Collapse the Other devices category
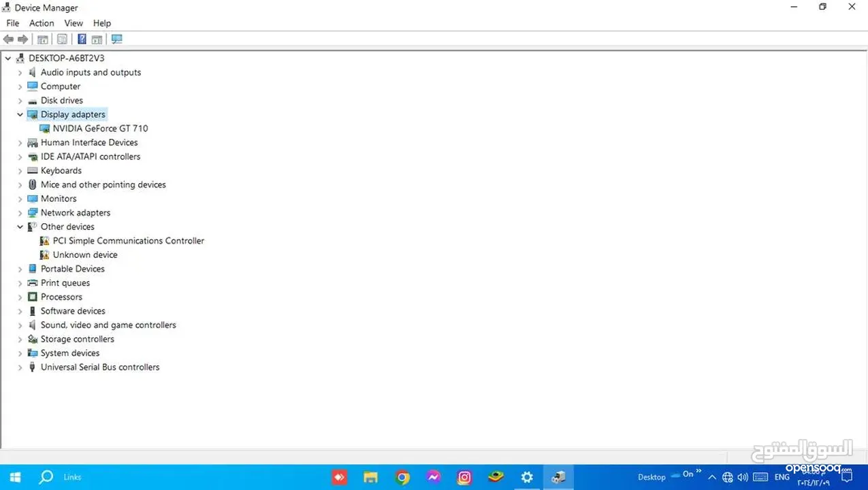 pos(20,227)
